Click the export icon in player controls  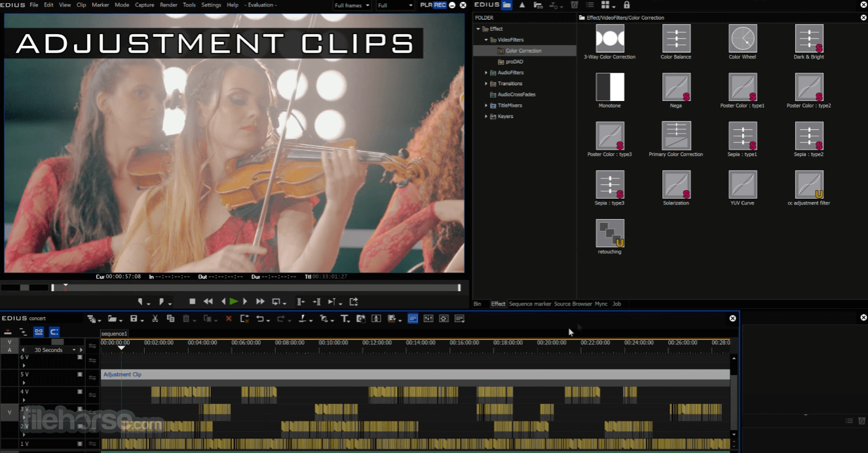coord(354,302)
